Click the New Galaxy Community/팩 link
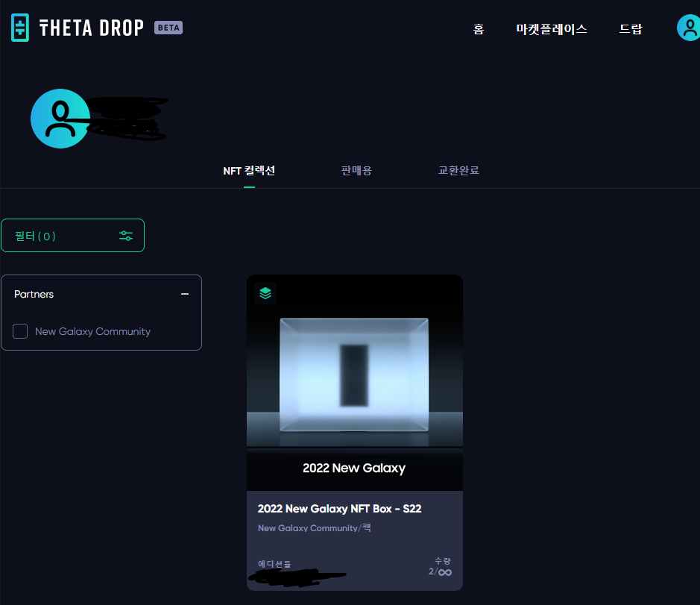 point(315,527)
